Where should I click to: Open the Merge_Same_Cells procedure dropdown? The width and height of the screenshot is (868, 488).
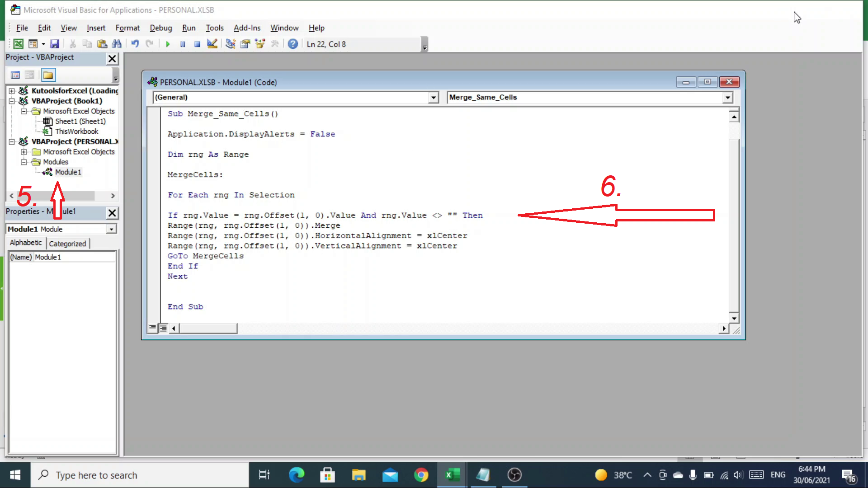click(x=727, y=97)
